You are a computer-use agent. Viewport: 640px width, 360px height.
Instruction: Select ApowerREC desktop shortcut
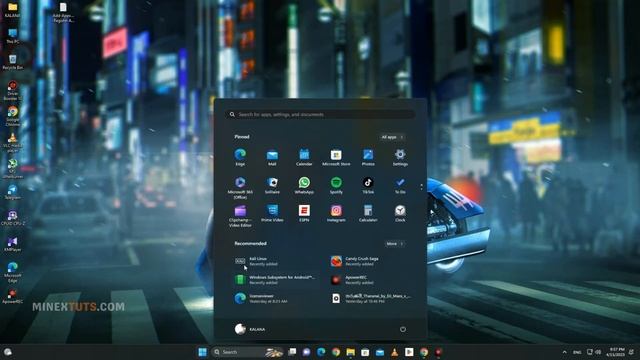coord(13,296)
